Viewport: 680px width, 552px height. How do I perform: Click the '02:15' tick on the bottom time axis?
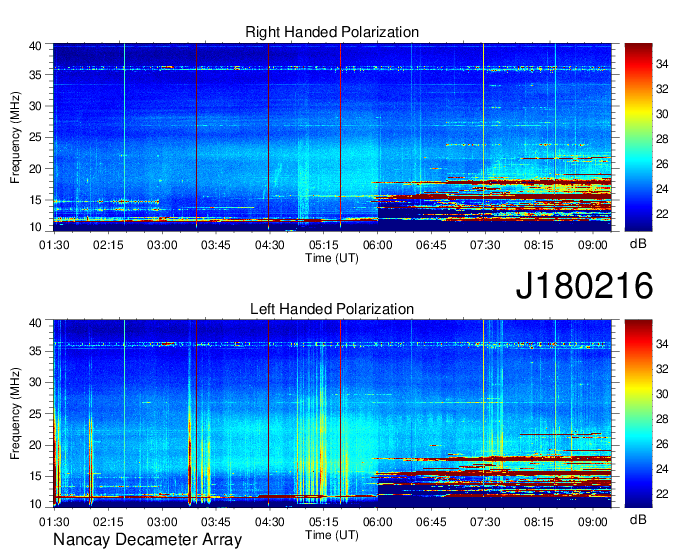108,522
